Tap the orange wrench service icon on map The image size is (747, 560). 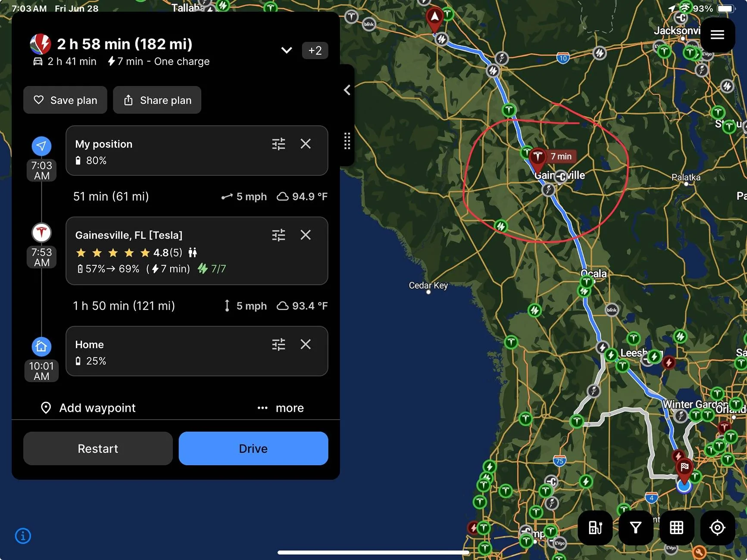(x=699, y=552)
